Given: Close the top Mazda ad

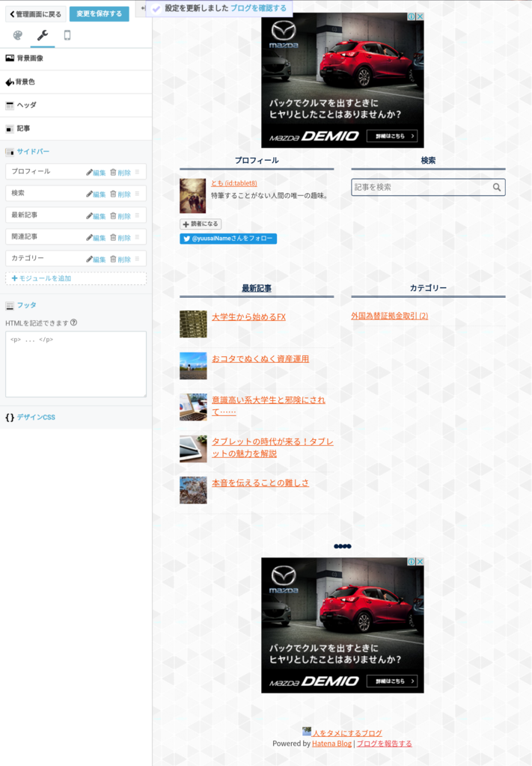Looking at the screenshot, I should [420, 16].
